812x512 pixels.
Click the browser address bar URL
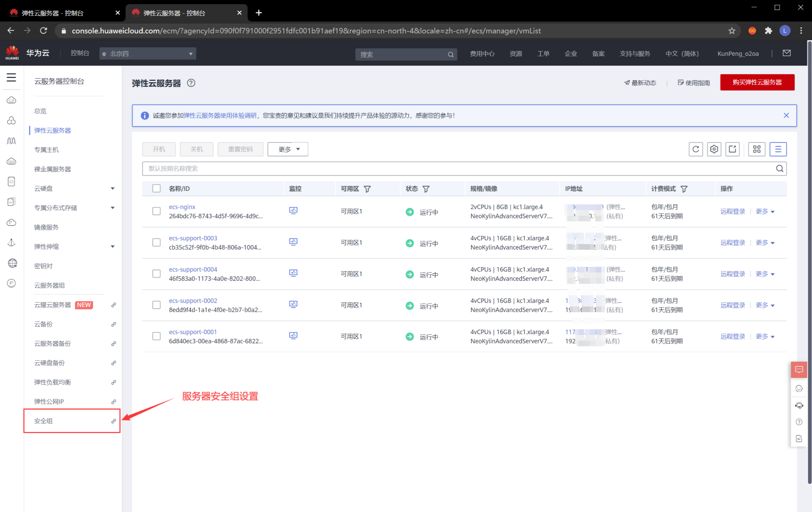coord(306,31)
